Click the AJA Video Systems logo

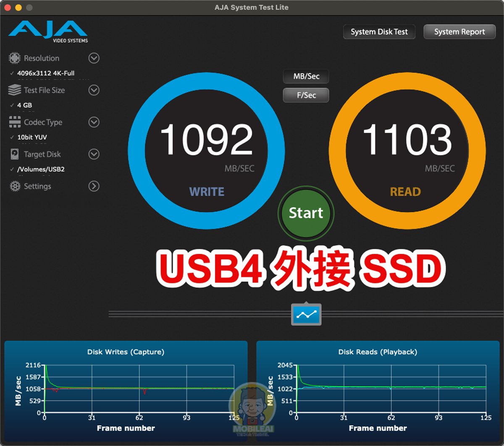click(x=48, y=32)
